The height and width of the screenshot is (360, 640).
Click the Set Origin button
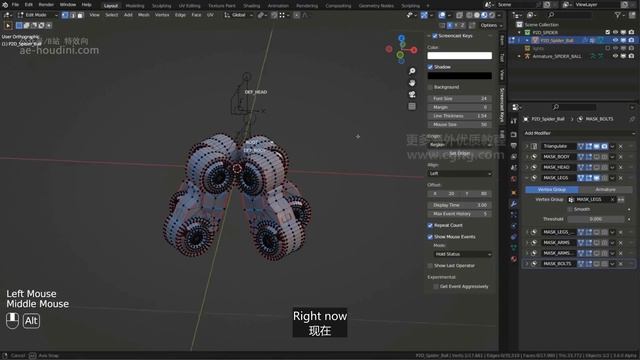click(460, 153)
